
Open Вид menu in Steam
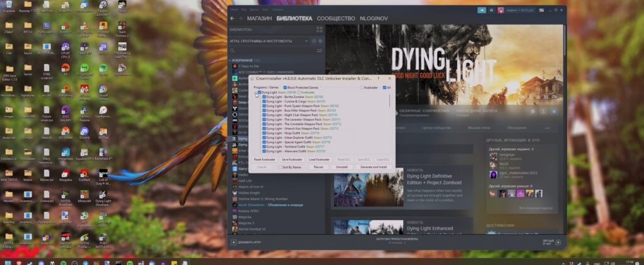tap(244, 9)
